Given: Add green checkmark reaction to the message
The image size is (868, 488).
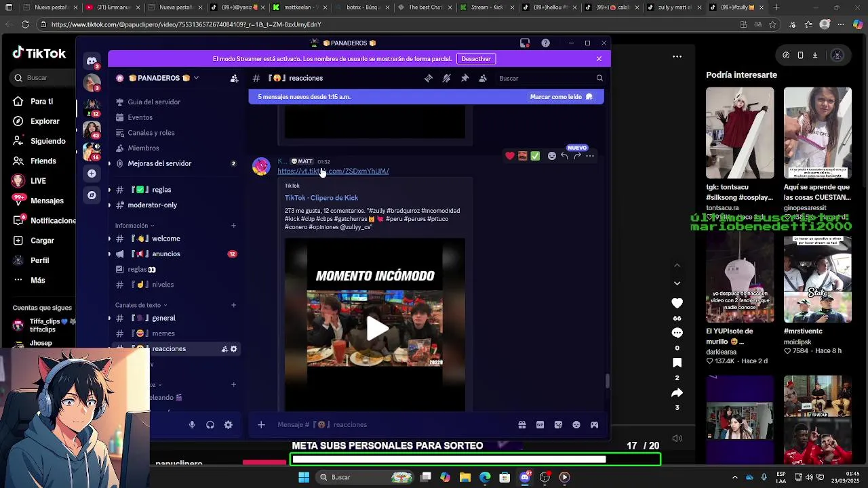Looking at the screenshot, I should coord(535,156).
